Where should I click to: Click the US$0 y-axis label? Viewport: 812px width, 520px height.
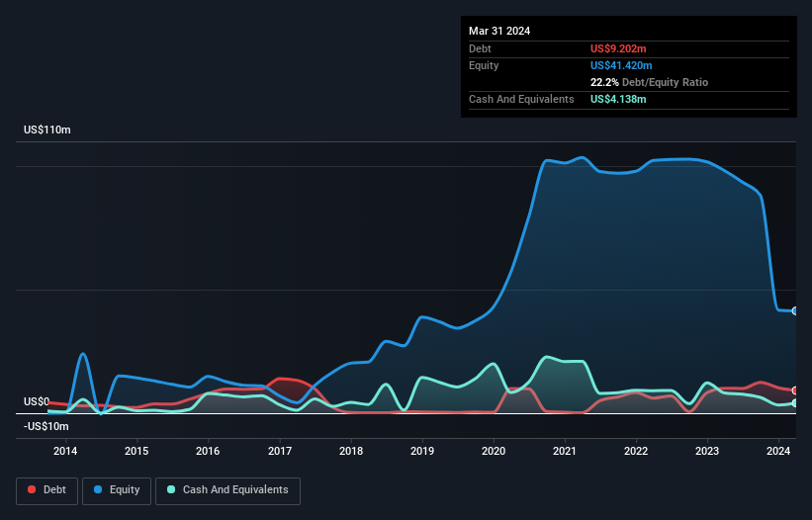pyautogui.click(x=37, y=401)
